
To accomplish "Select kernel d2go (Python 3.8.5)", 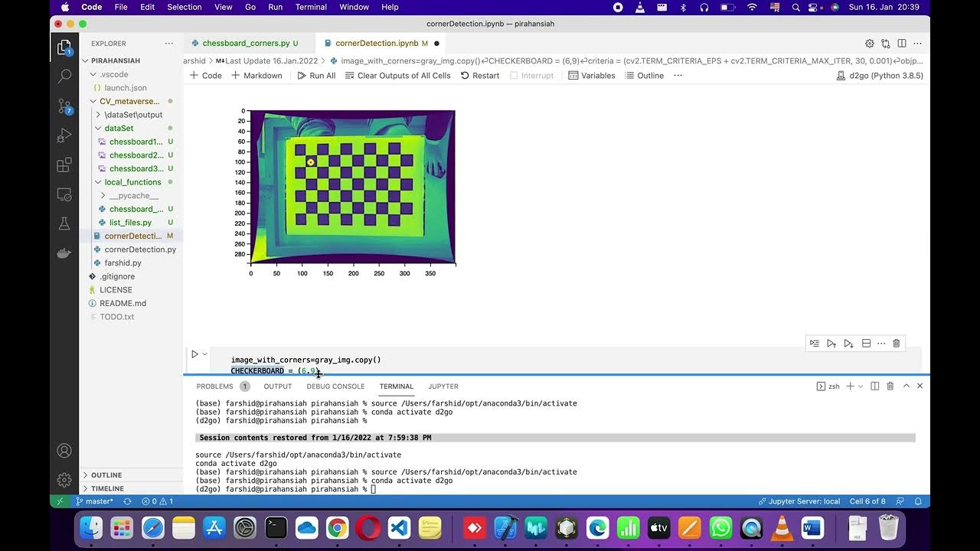I will (880, 76).
